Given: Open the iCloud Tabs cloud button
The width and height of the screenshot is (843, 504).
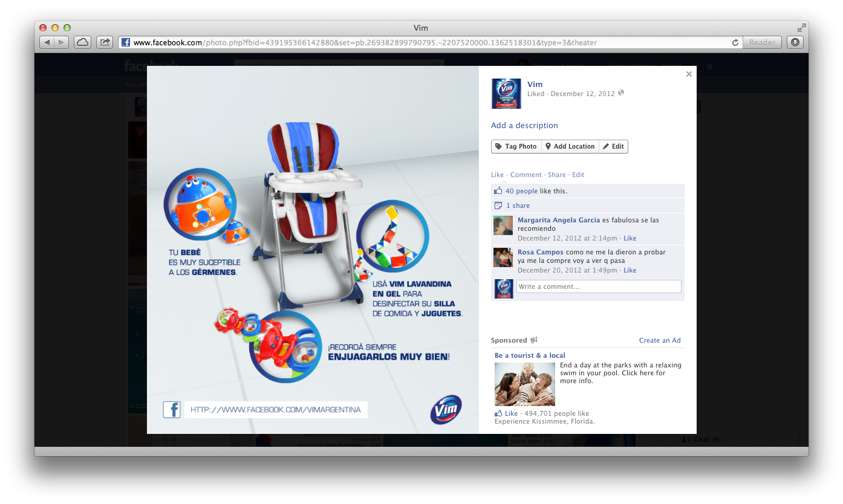Looking at the screenshot, I should [x=82, y=42].
